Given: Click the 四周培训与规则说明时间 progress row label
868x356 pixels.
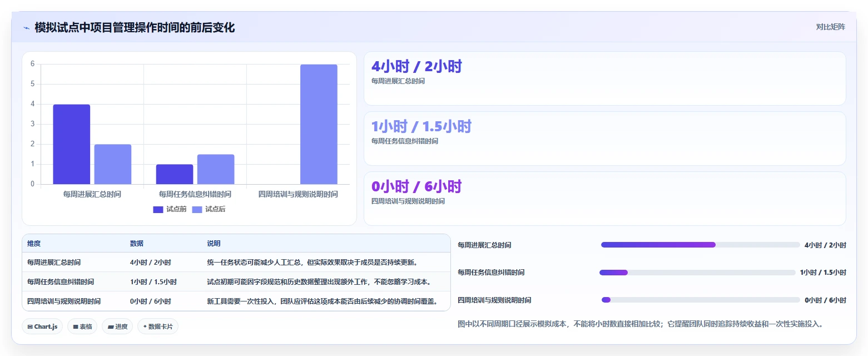Looking at the screenshot, I should pos(494,300).
